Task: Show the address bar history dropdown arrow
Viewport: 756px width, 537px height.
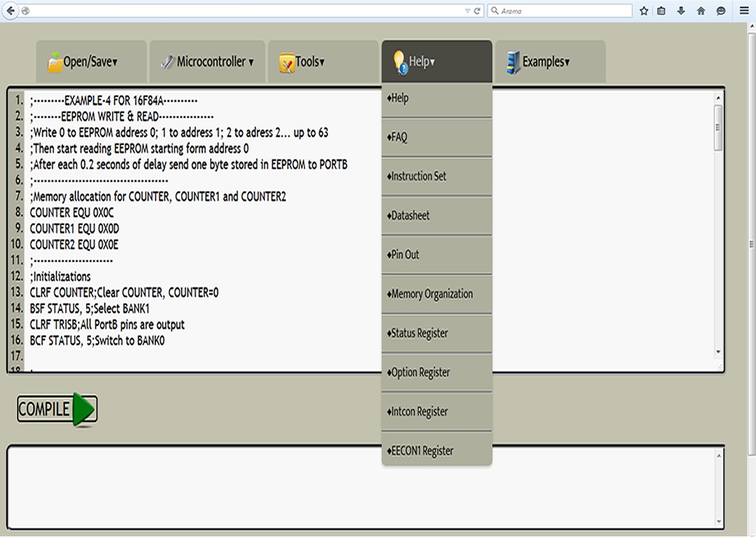Action: (x=467, y=11)
